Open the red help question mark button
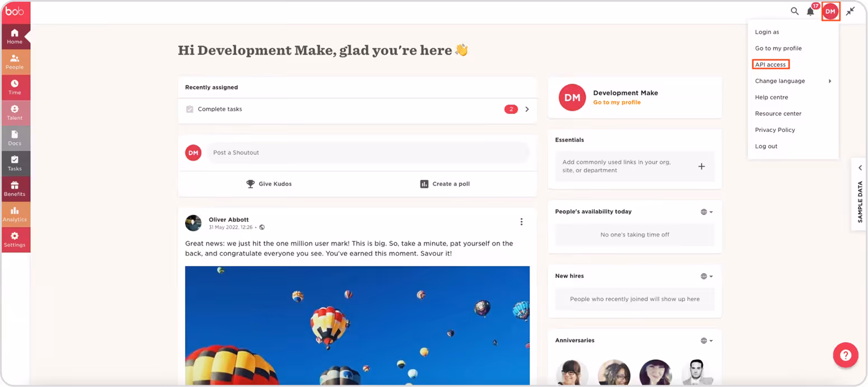 pyautogui.click(x=846, y=355)
